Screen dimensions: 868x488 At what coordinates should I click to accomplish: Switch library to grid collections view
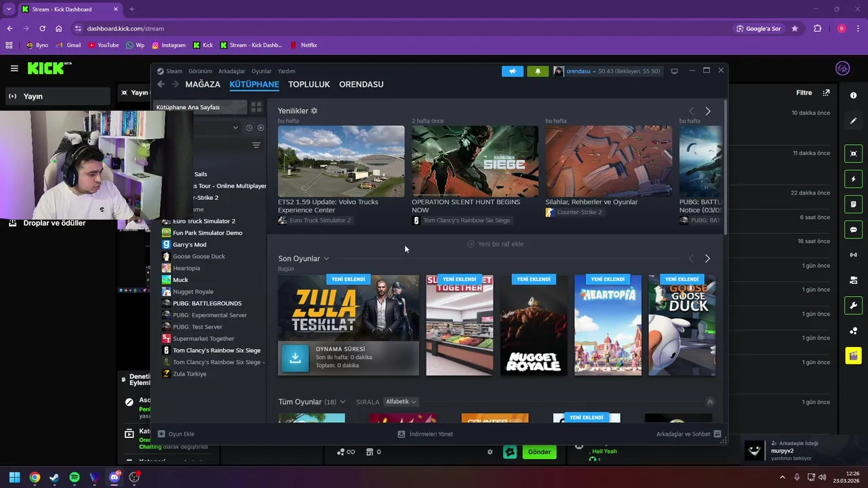256,107
